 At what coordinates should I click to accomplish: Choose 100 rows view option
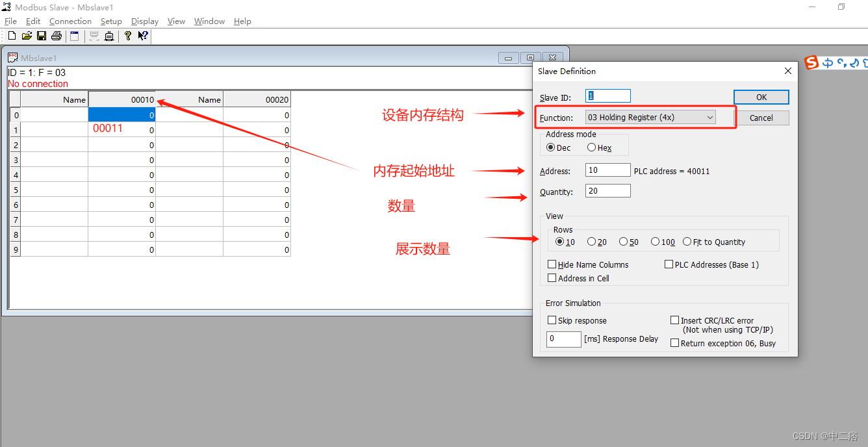pyautogui.click(x=663, y=242)
